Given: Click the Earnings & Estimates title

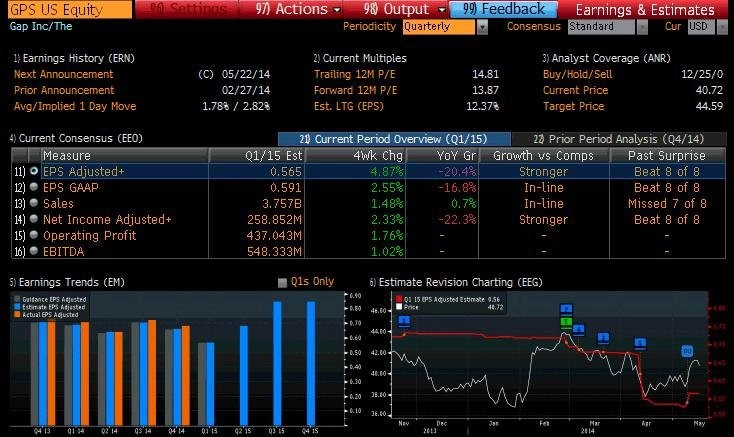Looking at the screenshot, I should coord(645,10).
